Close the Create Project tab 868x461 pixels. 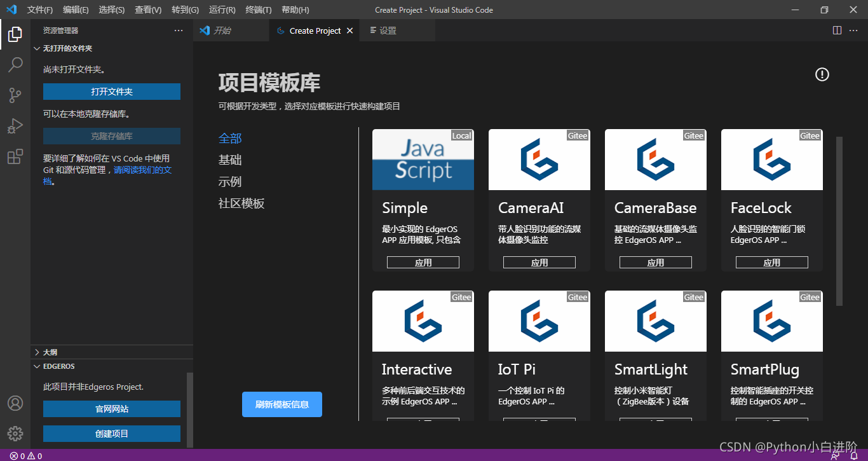point(349,31)
